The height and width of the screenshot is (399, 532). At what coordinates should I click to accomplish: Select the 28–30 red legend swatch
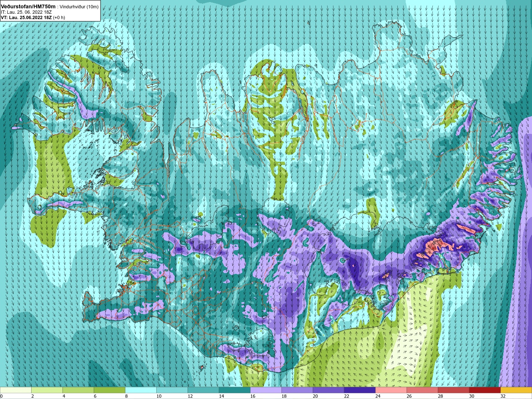tap(453, 390)
